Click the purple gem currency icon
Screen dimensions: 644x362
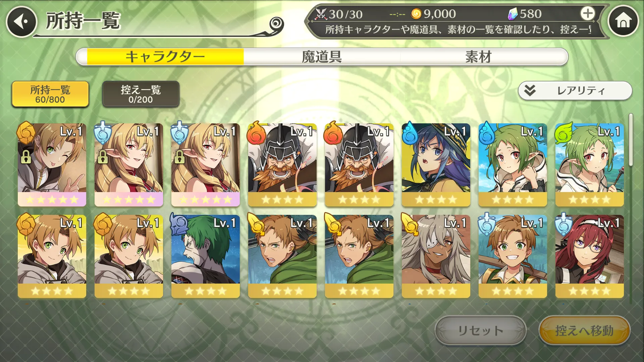(x=513, y=14)
